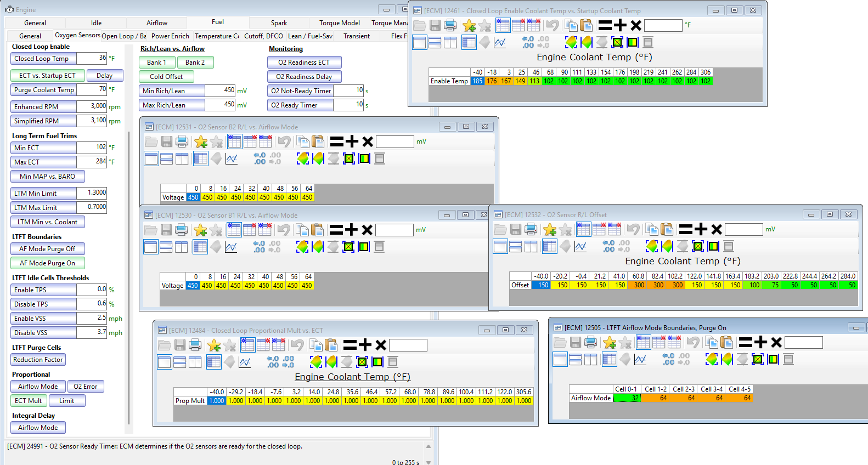Click the Closed Loop Temp value field
868x465 pixels.
point(92,58)
